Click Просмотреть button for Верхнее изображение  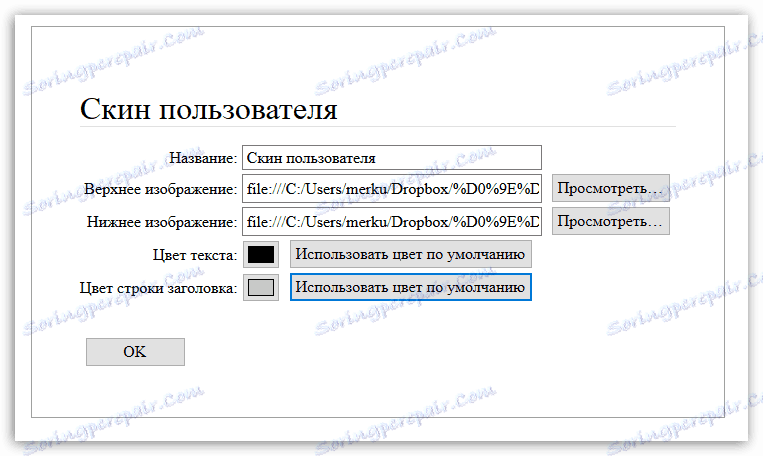tap(611, 188)
